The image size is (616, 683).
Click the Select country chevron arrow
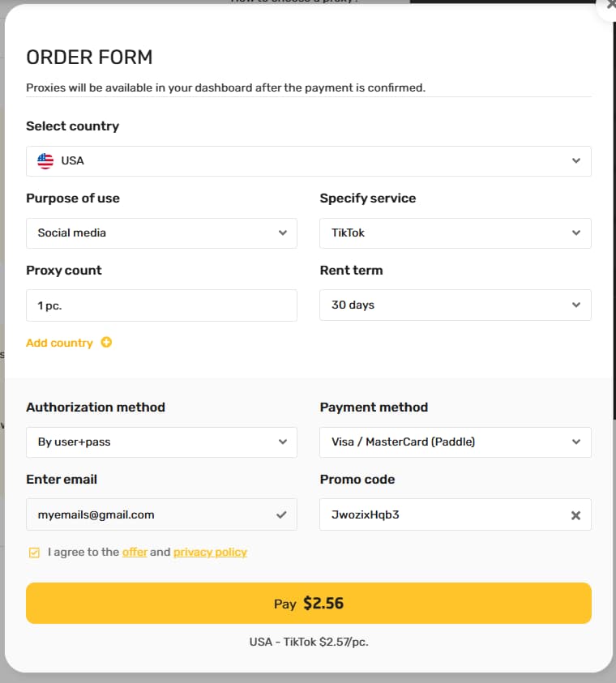pyautogui.click(x=575, y=160)
